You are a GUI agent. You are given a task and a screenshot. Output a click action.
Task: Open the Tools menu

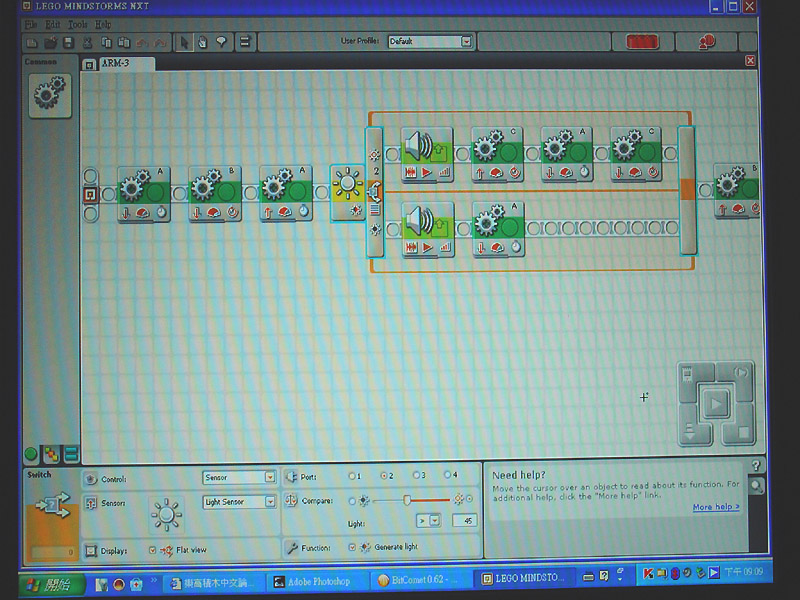[x=78, y=24]
